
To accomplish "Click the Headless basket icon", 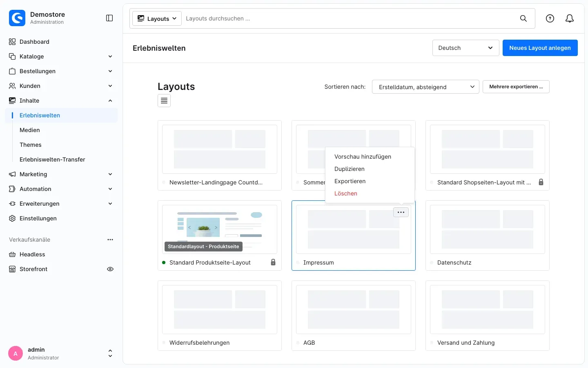I will [x=12, y=254].
